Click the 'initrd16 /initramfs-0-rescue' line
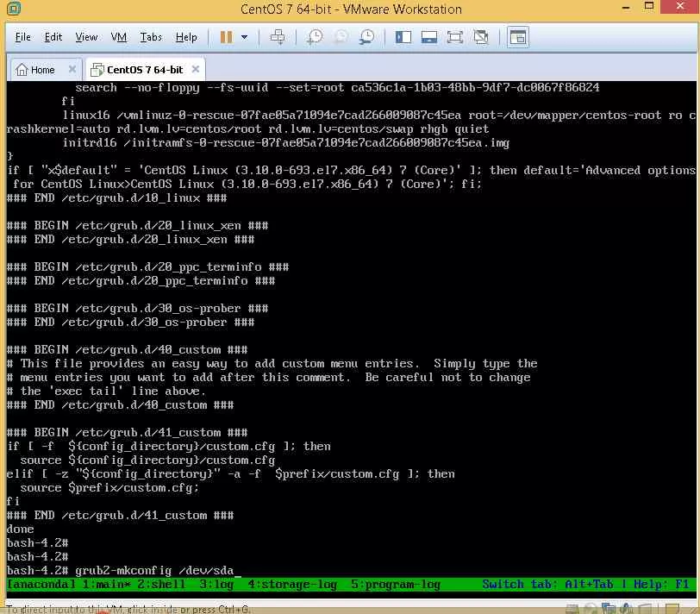This screenshot has height=614, width=700. (x=285, y=143)
